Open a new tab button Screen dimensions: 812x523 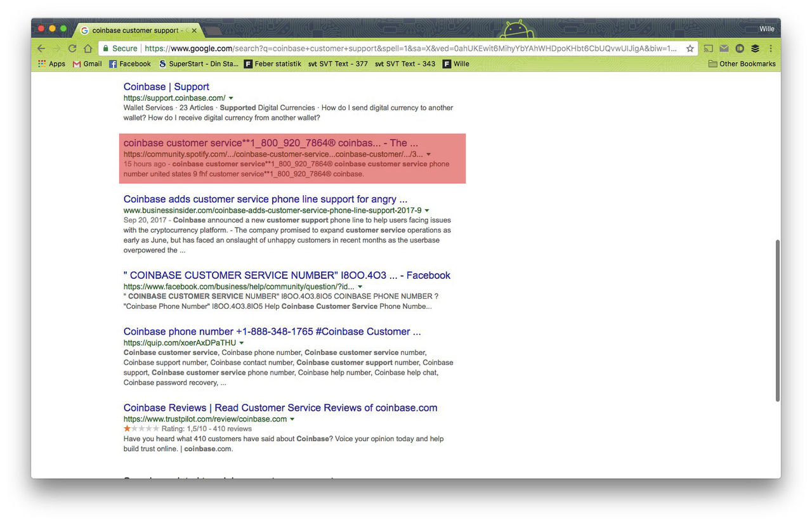click(x=213, y=30)
